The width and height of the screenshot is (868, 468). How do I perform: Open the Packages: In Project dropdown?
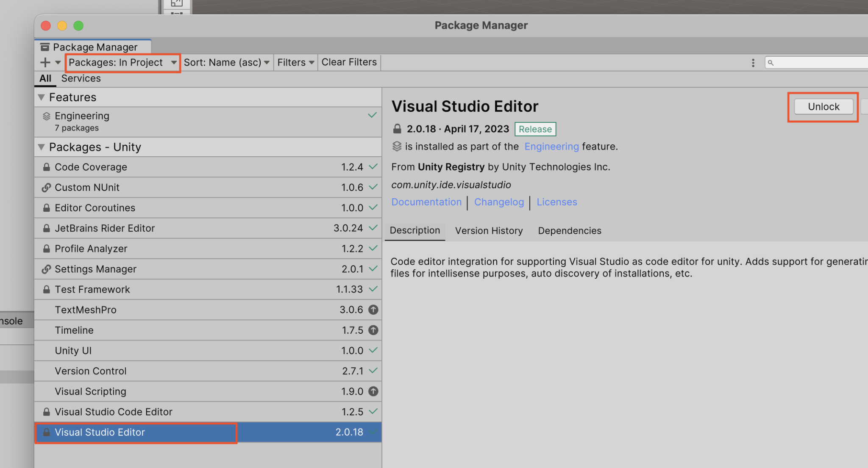[122, 62]
